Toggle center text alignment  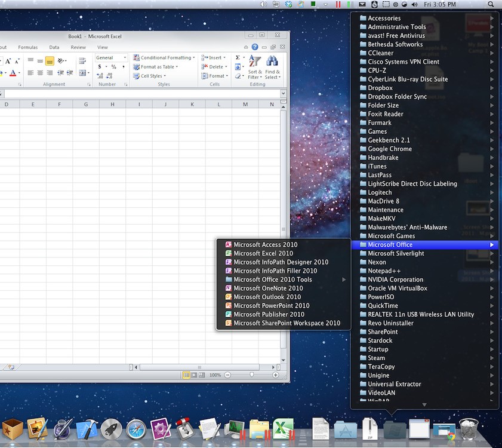[39, 72]
